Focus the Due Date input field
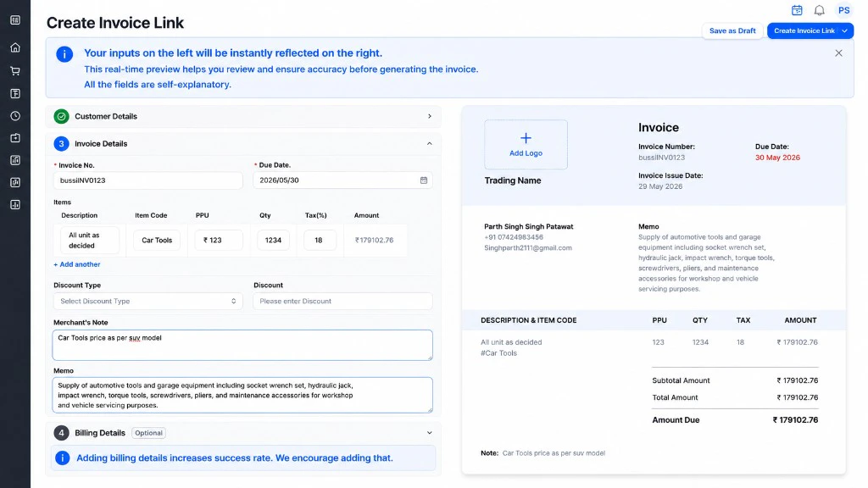This screenshot has height=488, width=868. click(342, 180)
